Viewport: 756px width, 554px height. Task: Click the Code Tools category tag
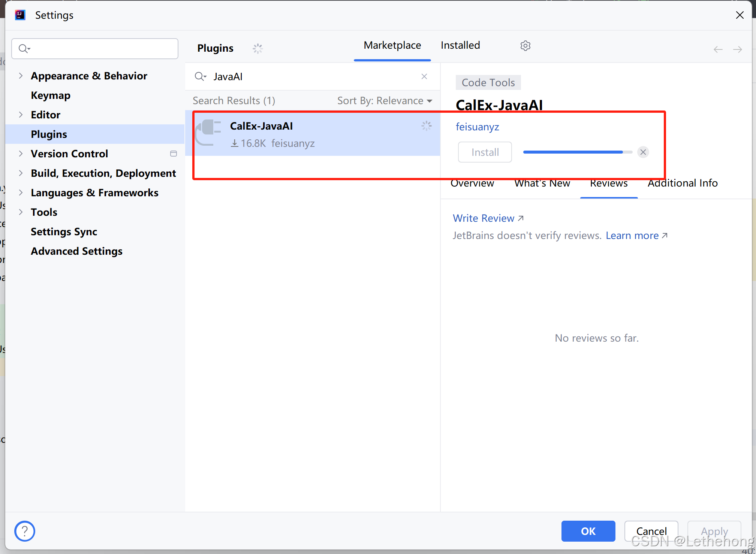pyautogui.click(x=488, y=82)
